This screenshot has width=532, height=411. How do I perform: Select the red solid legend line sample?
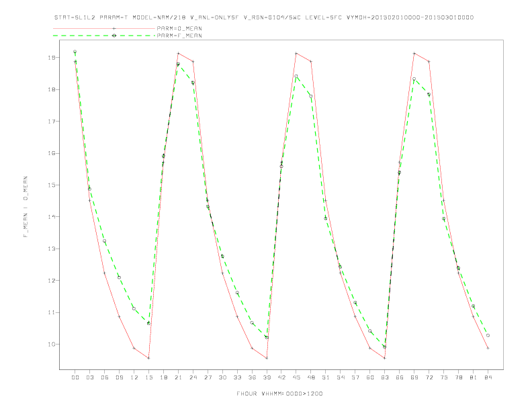click(104, 28)
